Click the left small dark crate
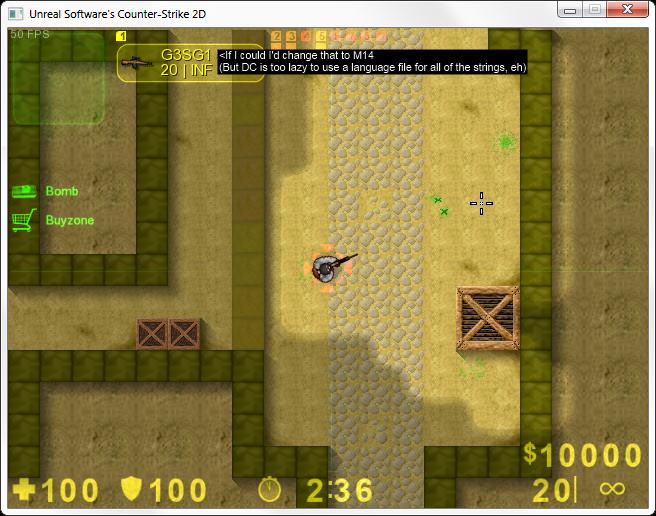This screenshot has width=656, height=516. [x=152, y=334]
